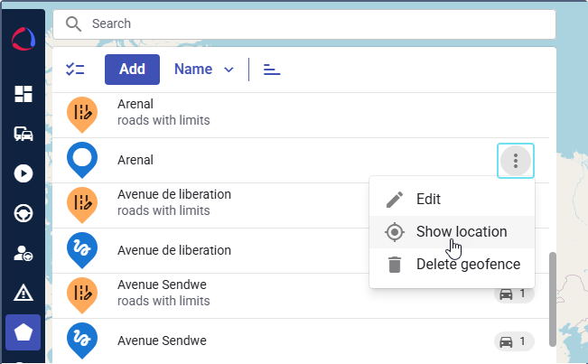Toggle the select-all checklist icon
588x364 pixels.
tap(75, 70)
